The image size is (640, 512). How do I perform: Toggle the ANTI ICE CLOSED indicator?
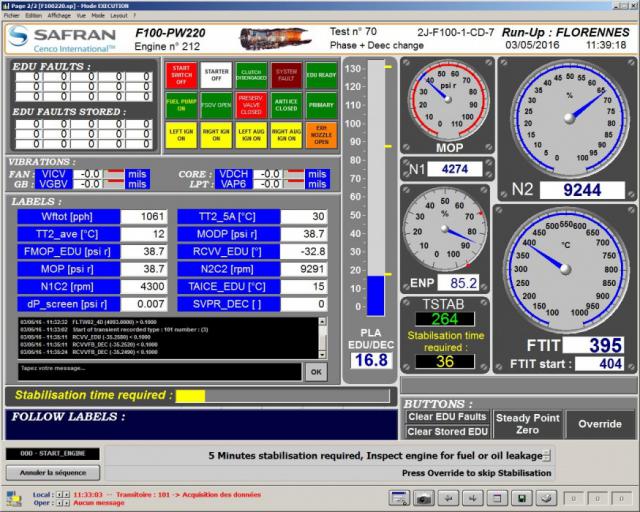click(287, 105)
